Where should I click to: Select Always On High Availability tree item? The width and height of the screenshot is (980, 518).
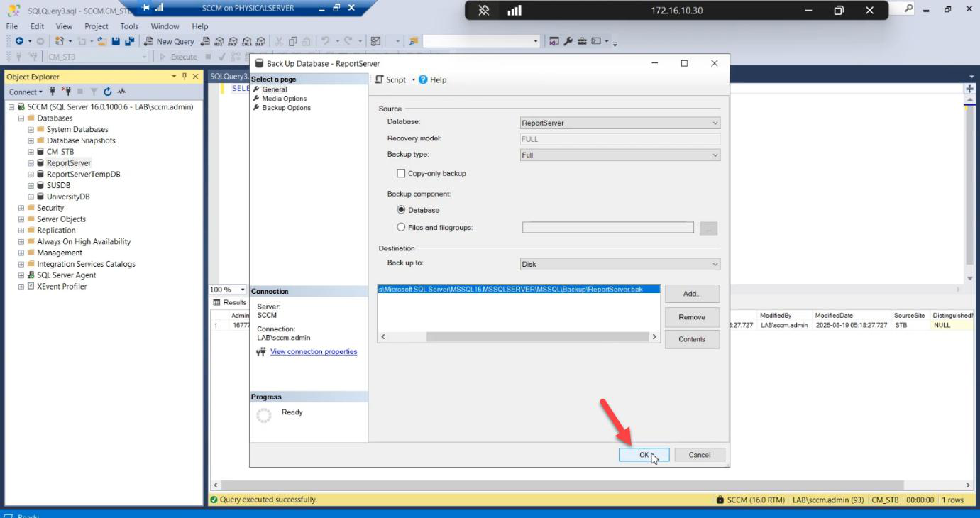click(84, 242)
